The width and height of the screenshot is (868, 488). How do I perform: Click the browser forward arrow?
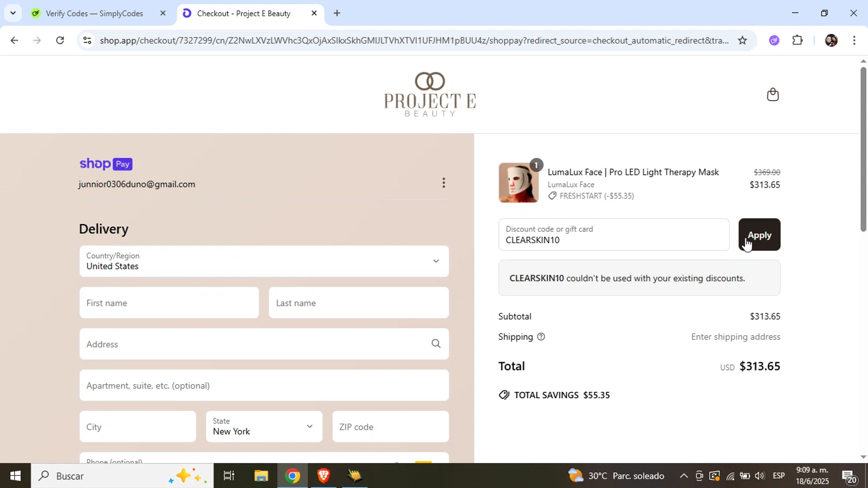(37, 41)
